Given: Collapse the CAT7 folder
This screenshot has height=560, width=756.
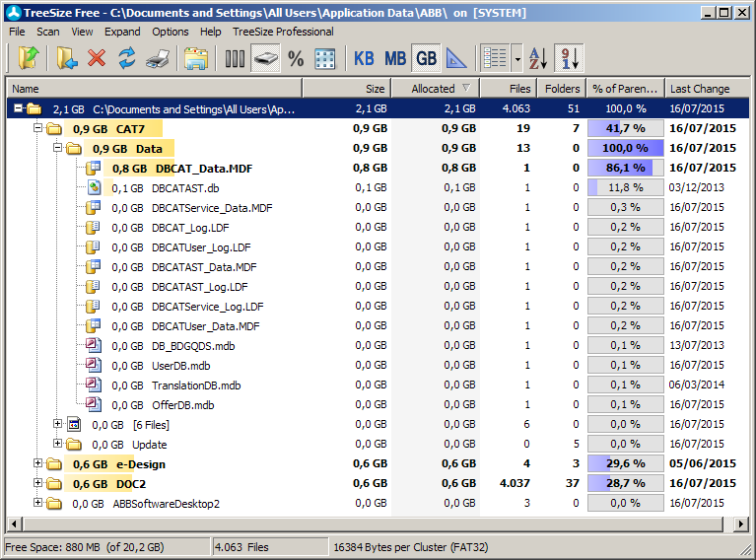Looking at the screenshot, I should click(37, 128).
